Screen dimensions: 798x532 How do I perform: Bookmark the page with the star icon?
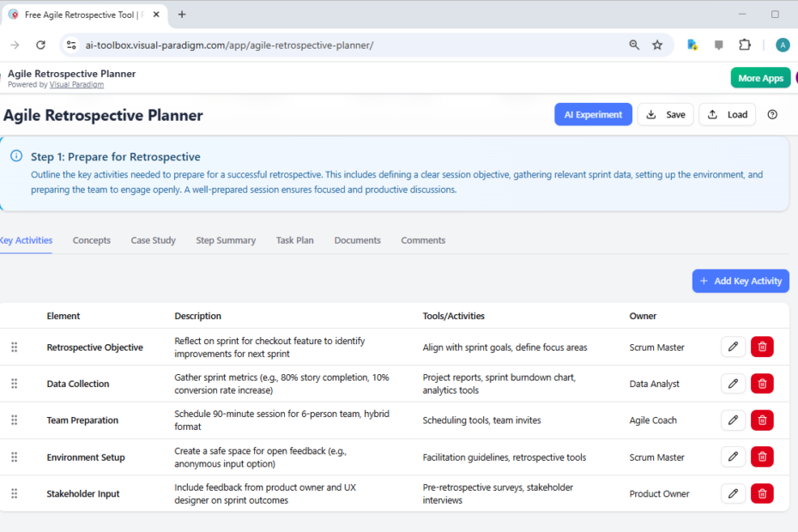[657, 44]
